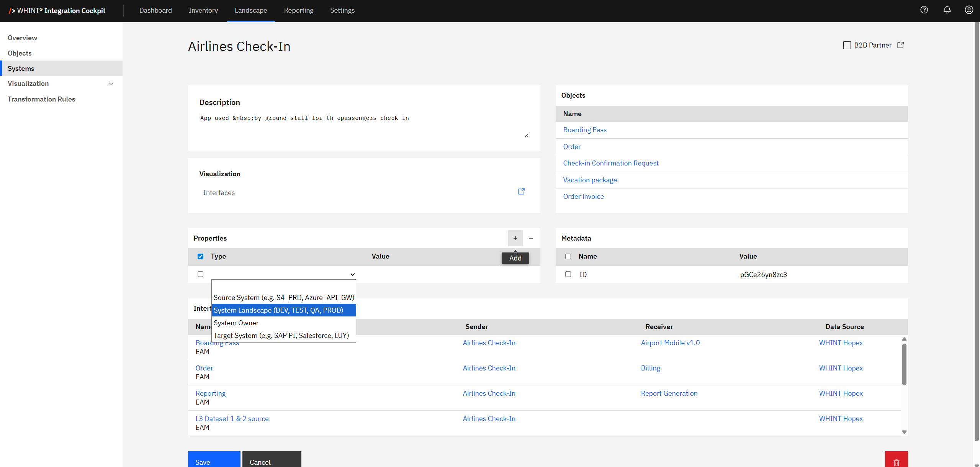Choose Source System option in dropdown
The height and width of the screenshot is (467, 980).
284,298
